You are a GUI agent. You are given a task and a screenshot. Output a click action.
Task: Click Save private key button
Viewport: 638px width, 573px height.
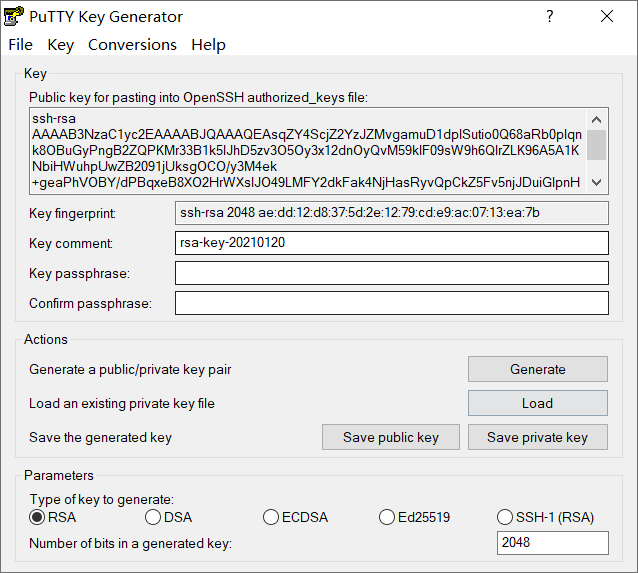(537, 437)
